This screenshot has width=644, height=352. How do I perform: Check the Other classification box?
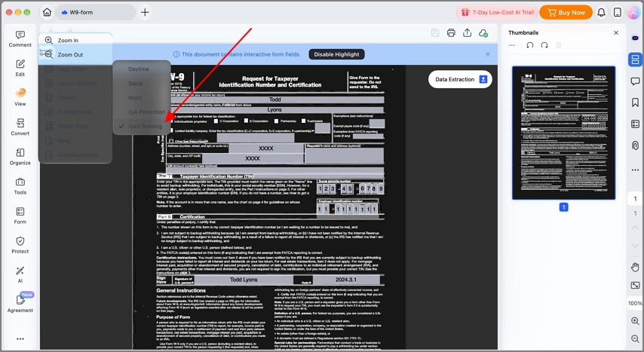point(171,141)
